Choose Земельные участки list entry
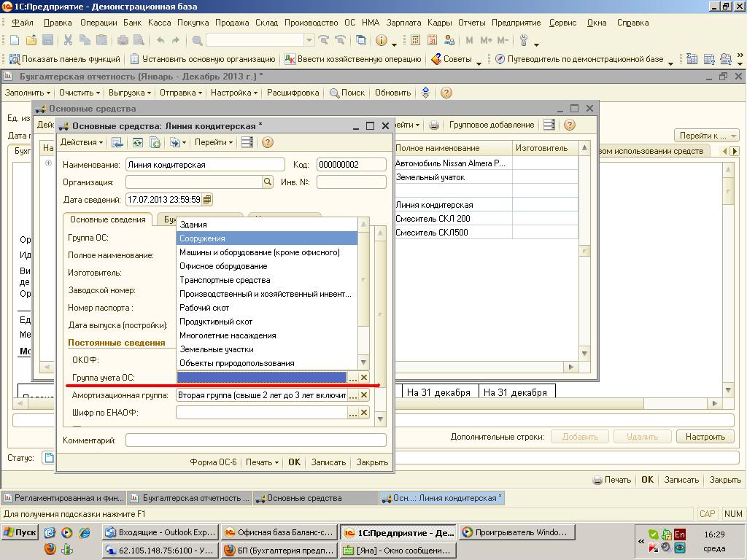Viewport: 747px width, 560px height. (x=267, y=349)
